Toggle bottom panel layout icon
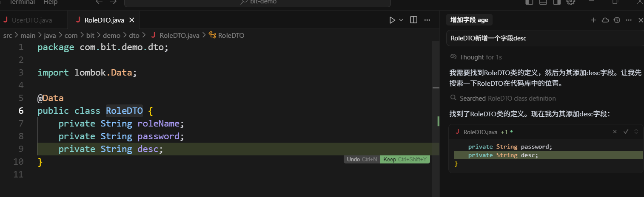644x197 pixels. [543, 2]
